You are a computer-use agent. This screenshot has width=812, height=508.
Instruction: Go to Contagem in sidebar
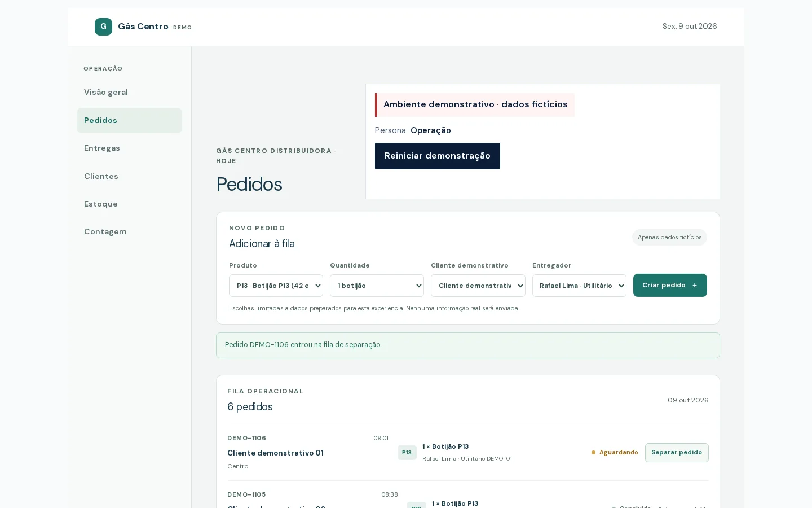pyautogui.click(x=129, y=231)
